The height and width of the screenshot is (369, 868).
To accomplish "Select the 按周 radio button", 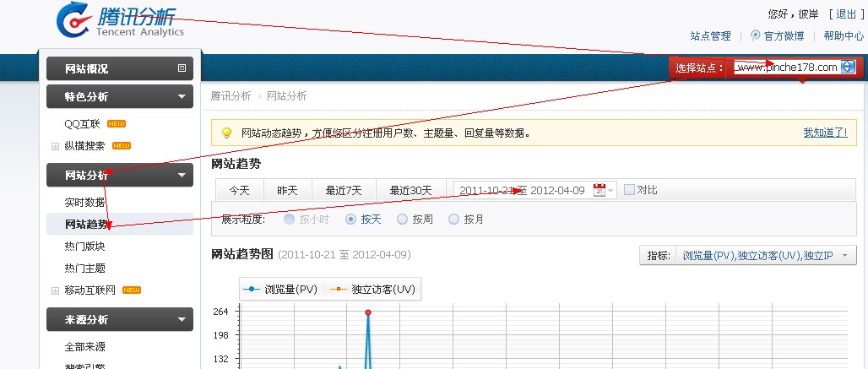I will pos(403,219).
